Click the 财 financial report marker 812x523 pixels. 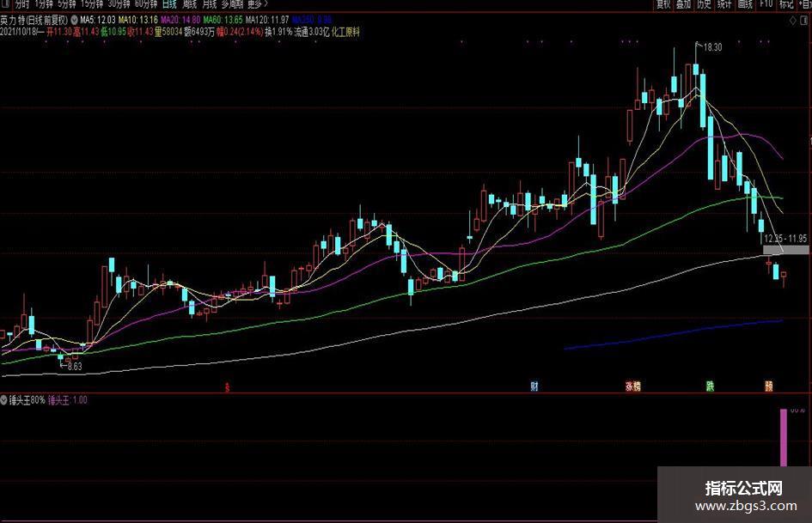click(x=534, y=386)
